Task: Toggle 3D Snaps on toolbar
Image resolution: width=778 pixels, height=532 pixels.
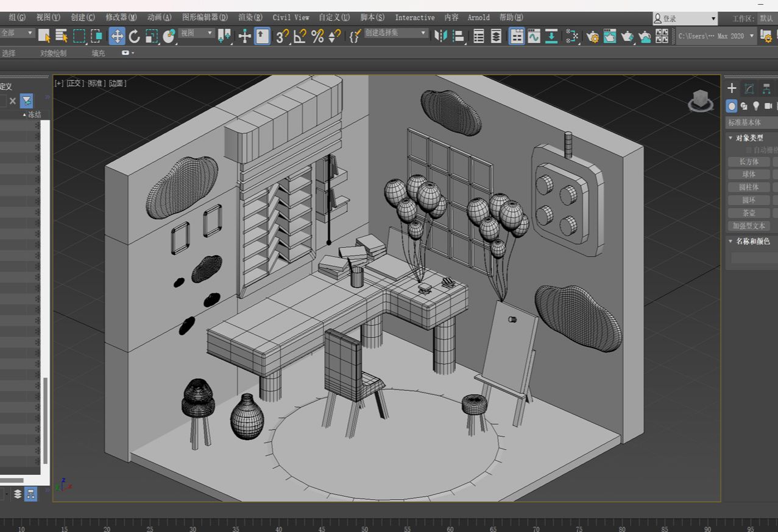Action: 283,36
